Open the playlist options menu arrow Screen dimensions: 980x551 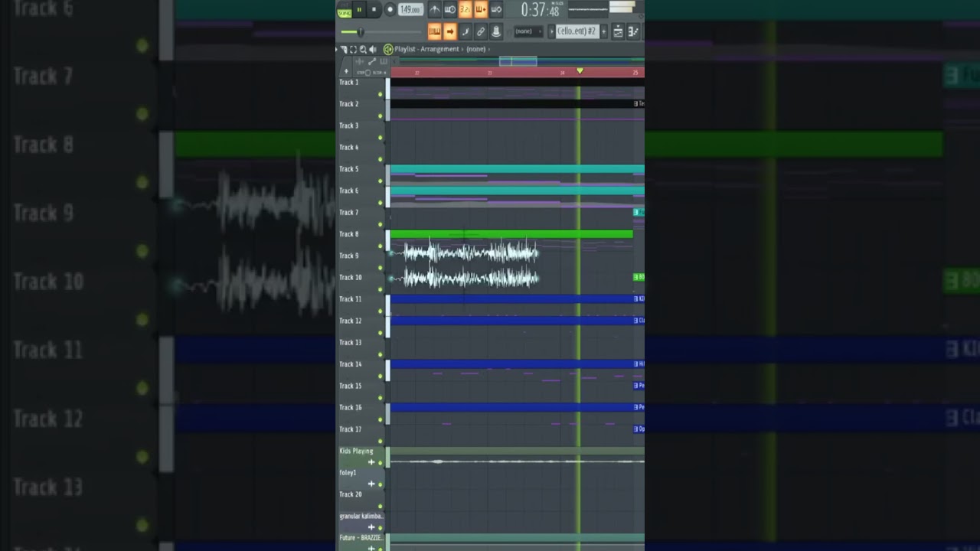[338, 50]
